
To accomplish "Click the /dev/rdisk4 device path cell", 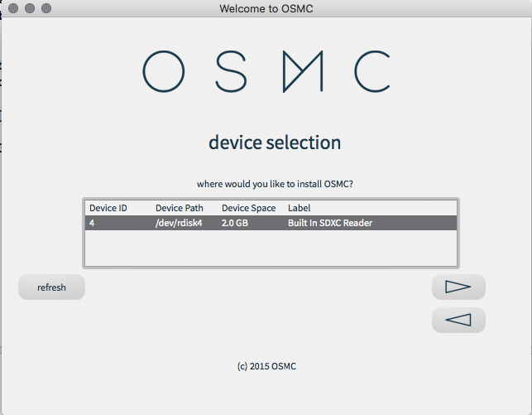I will [x=179, y=223].
